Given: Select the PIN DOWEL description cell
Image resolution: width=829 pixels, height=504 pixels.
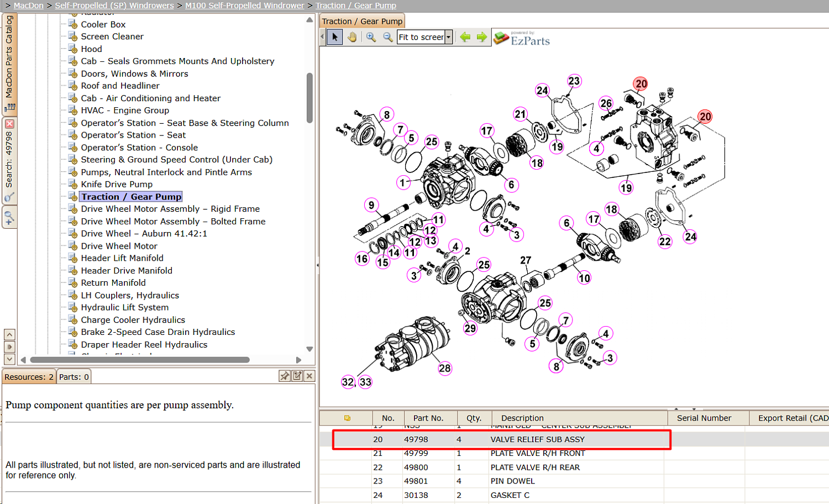Looking at the screenshot, I should coord(512,481).
